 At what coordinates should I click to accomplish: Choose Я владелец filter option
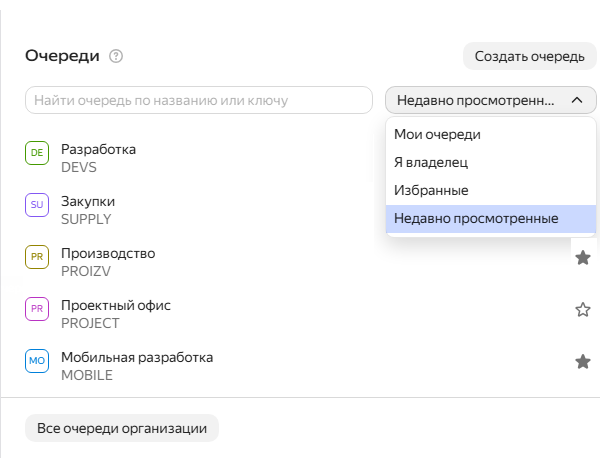pyautogui.click(x=491, y=163)
